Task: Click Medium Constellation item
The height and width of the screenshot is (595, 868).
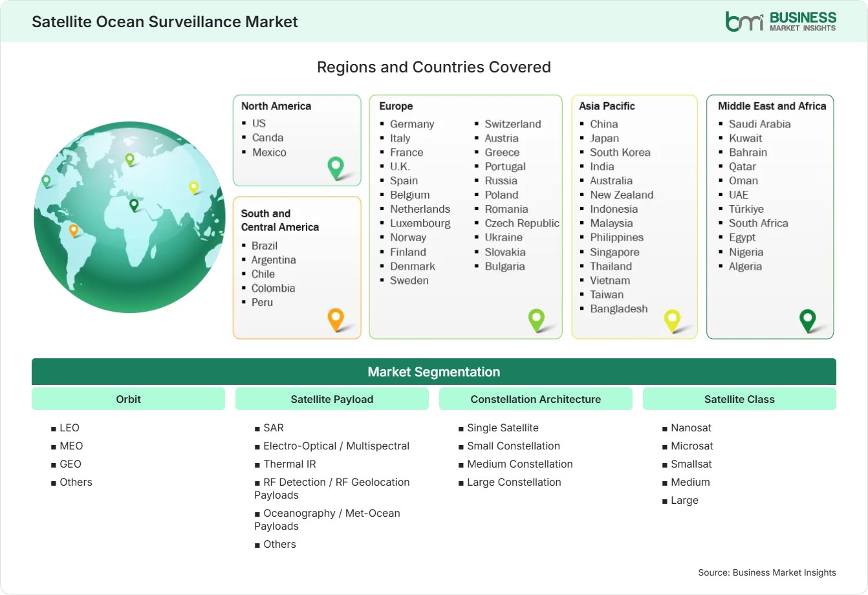Action: tap(520, 464)
